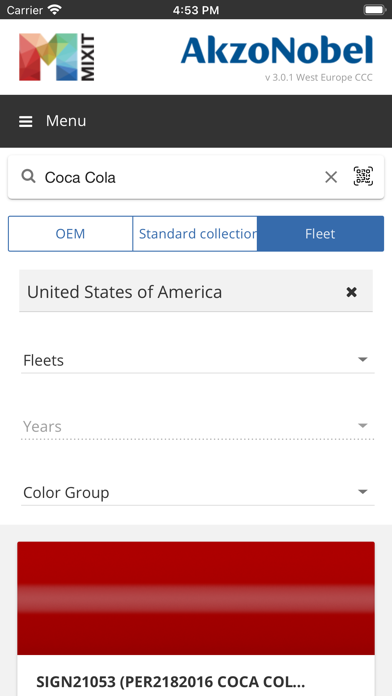Switch to the Standard collection tab

point(195,233)
